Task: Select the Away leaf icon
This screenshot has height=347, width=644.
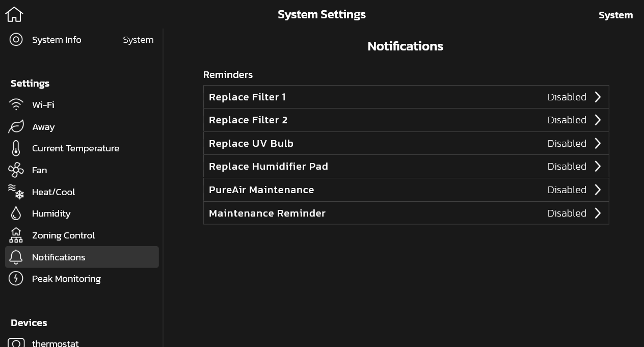Action: 16,127
